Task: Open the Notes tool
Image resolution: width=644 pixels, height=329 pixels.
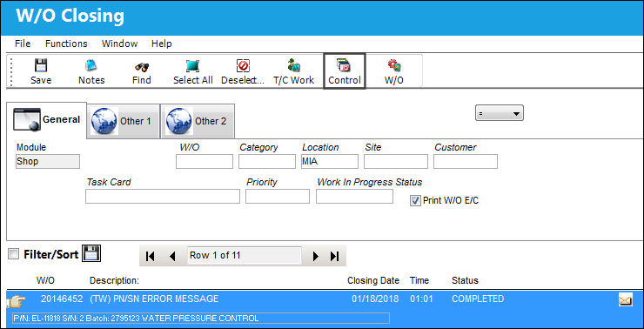Action: pyautogui.click(x=91, y=71)
